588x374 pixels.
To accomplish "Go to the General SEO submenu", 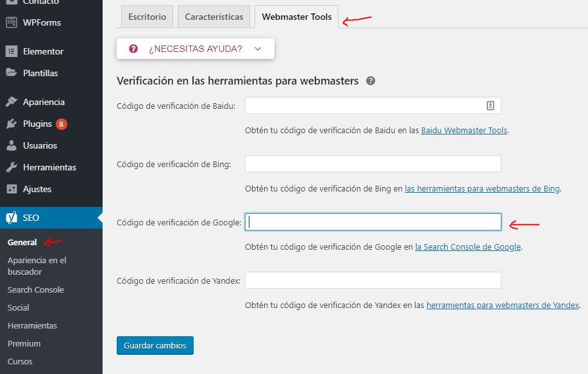I will pyautogui.click(x=22, y=242).
